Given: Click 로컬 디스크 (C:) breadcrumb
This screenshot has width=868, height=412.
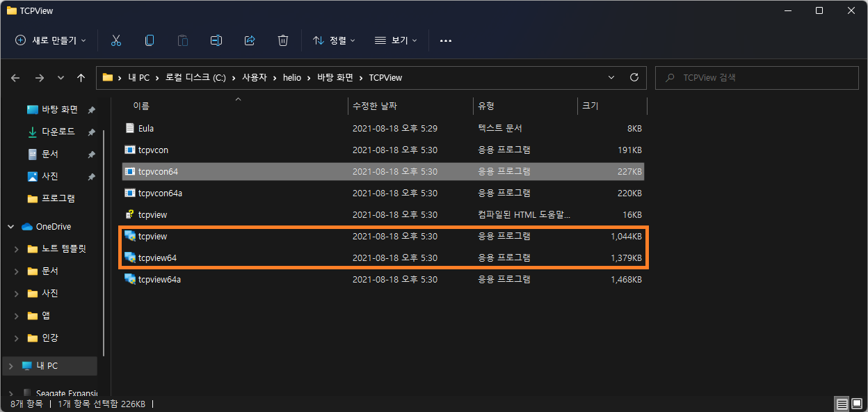Looking at the screenshot, I should (195, 78).
